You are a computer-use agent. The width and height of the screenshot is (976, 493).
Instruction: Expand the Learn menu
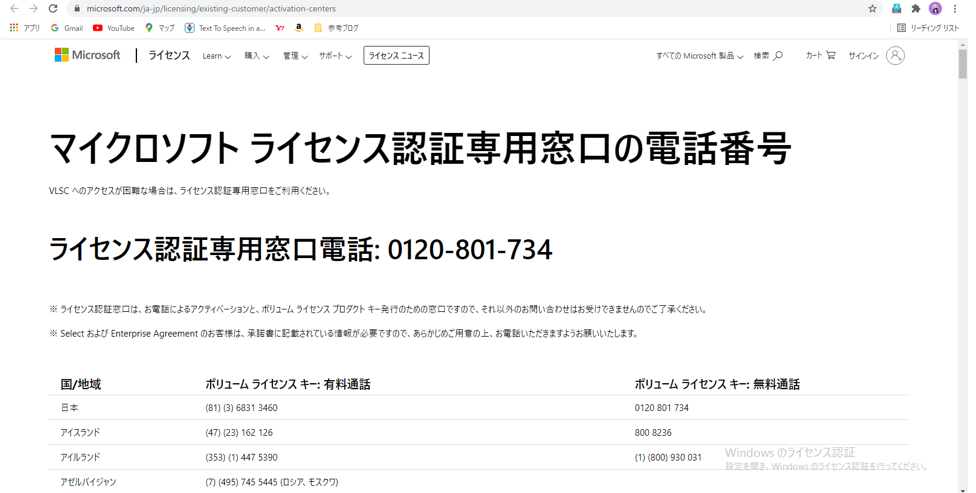click(x=217, y=56)
